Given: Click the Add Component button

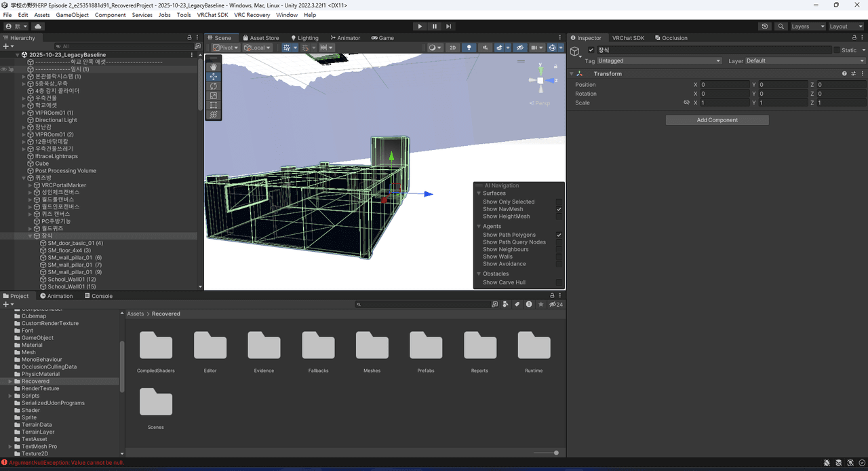Looking at the screenshot, I should 717,120.
